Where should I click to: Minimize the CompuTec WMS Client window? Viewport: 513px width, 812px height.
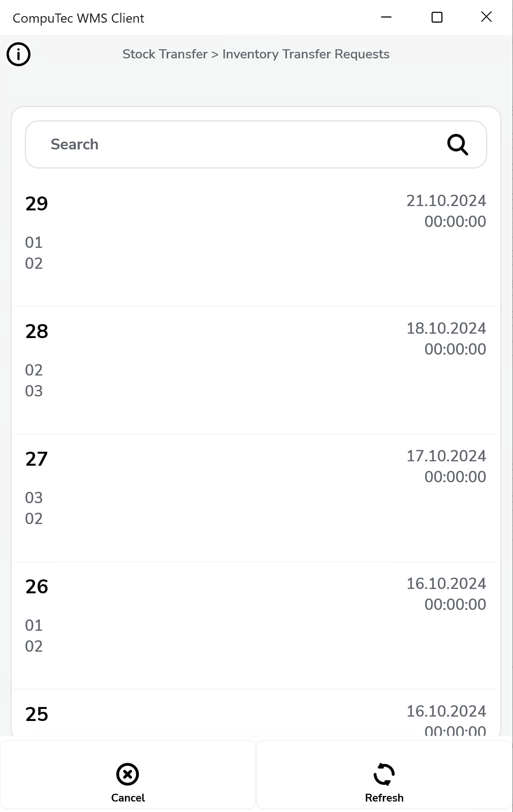(x=386, y=17)
